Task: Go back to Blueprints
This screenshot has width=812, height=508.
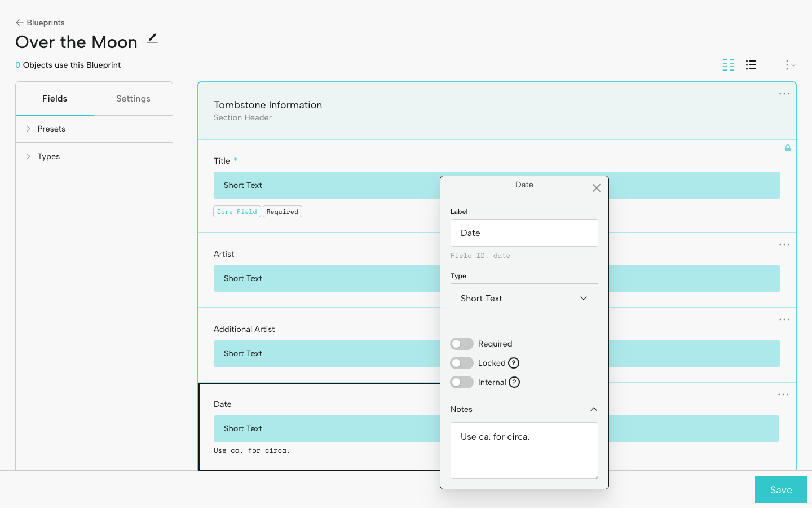Action: coord(40,23)
